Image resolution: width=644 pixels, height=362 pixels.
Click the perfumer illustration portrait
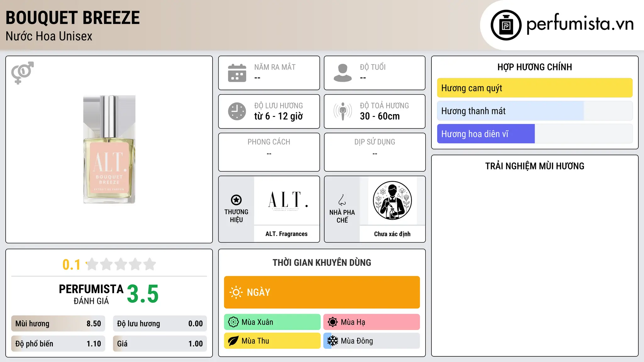pos(392,200)
